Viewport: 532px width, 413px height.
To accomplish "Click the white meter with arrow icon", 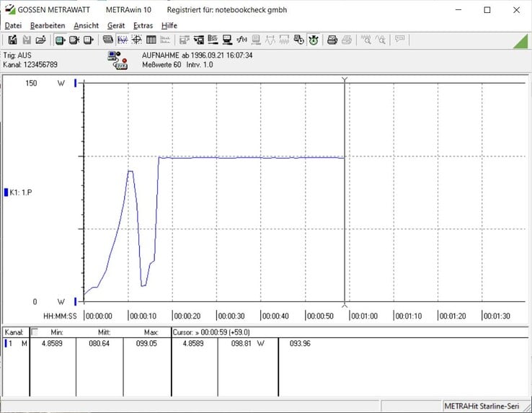I will [88, 40].
